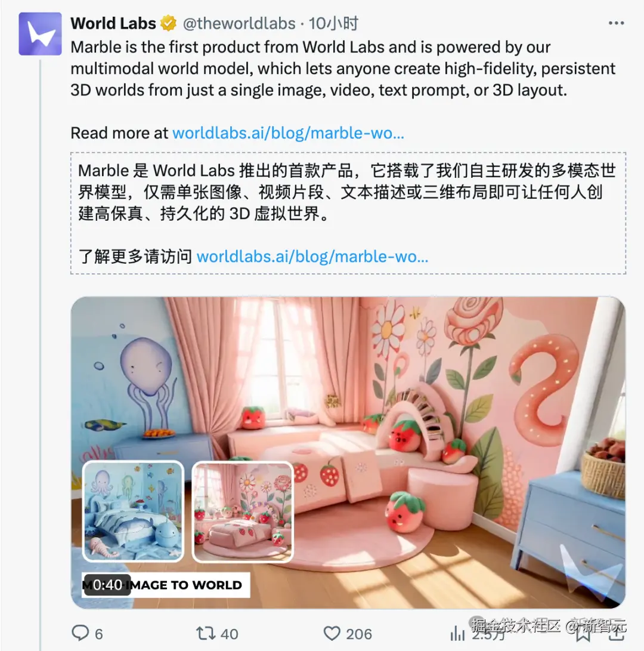644x651 pixels.
Task: Open the 10小时 timestamp
Action: coord(333,23)
